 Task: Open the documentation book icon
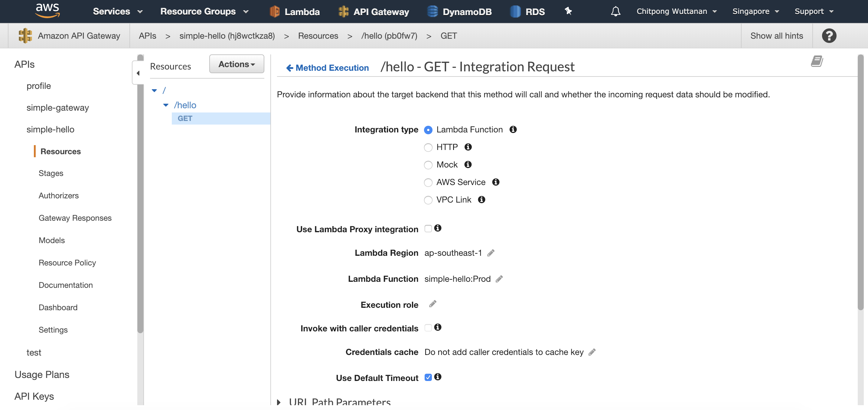tap(817, 61)
